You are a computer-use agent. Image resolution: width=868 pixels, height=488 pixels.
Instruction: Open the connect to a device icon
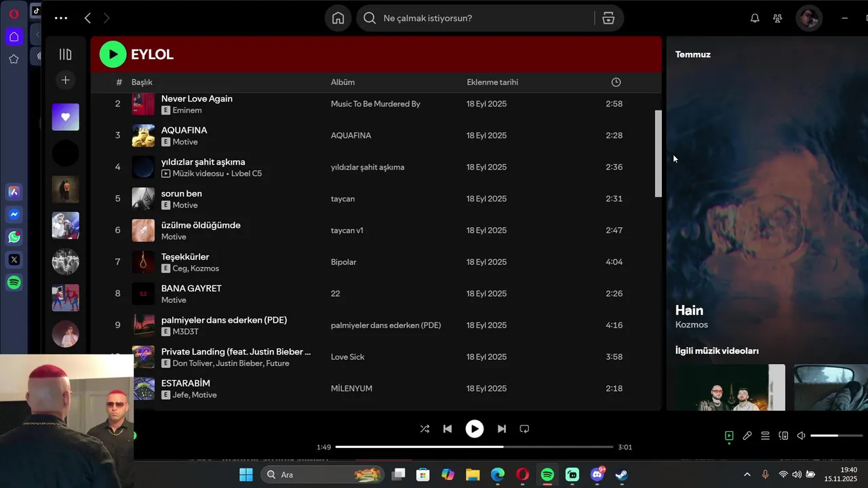pos(783,436)
